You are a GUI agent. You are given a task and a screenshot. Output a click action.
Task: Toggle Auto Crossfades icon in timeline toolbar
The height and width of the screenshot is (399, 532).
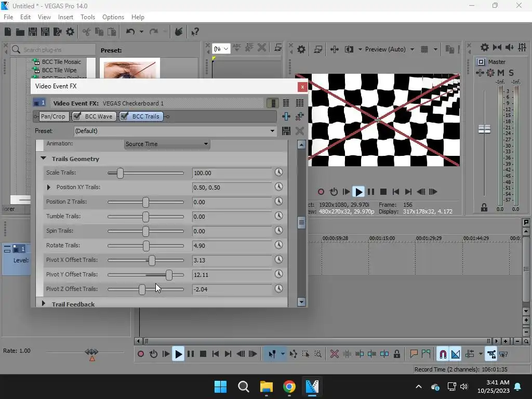pos(455,354)
